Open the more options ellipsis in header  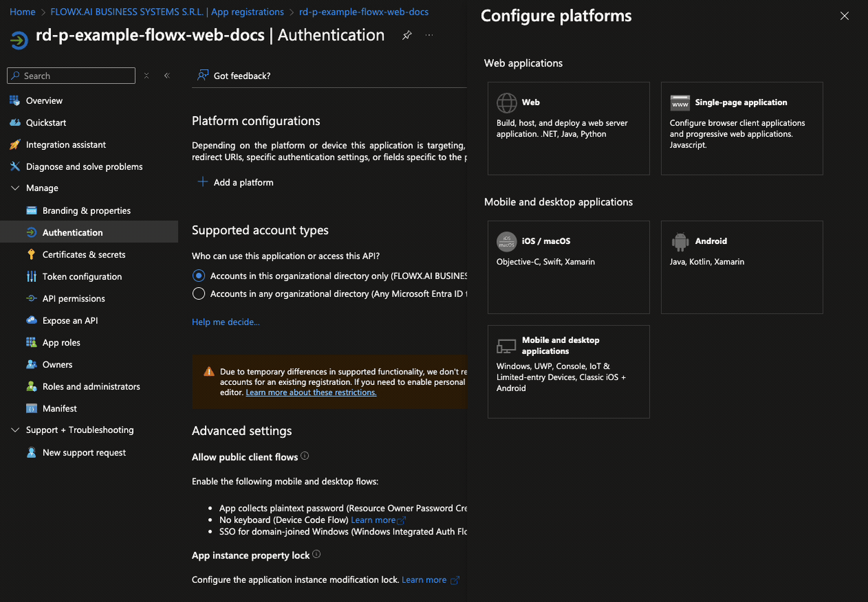click(430, 36)
